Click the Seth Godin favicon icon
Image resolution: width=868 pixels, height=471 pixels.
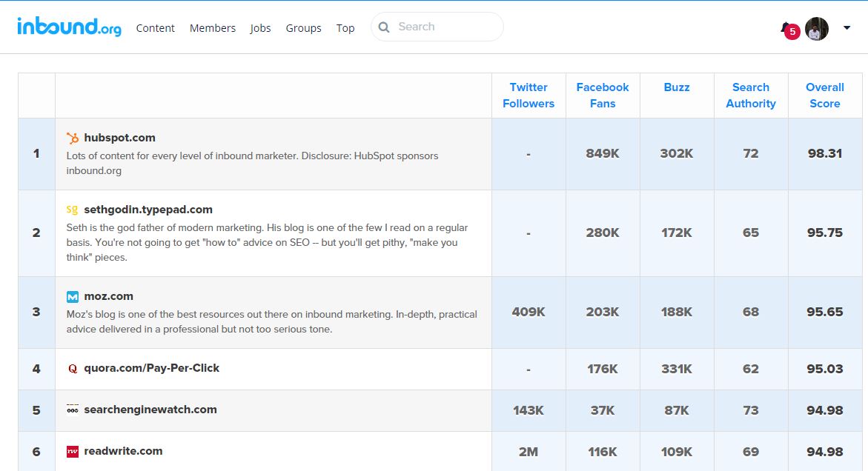[73, 210]
